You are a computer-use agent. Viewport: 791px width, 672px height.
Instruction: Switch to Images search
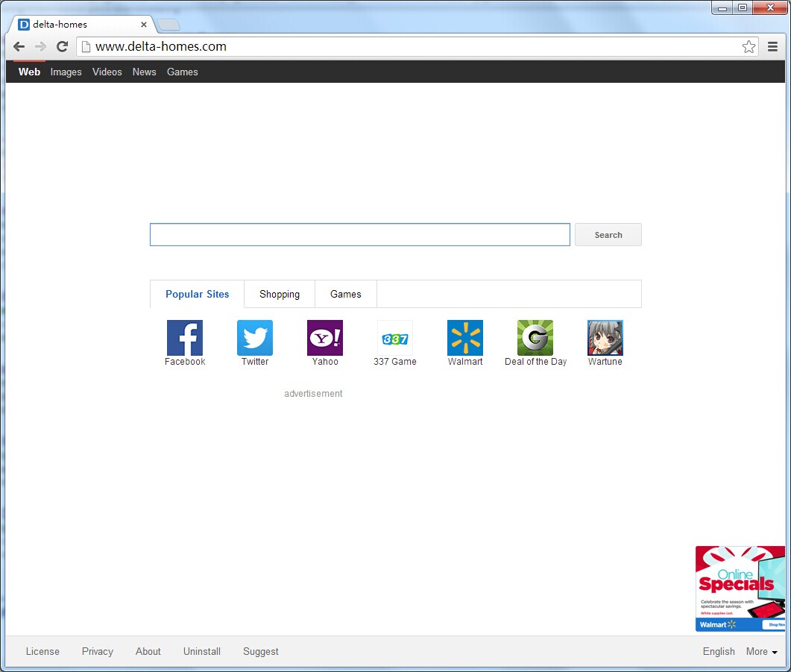[x=66, y=72]
